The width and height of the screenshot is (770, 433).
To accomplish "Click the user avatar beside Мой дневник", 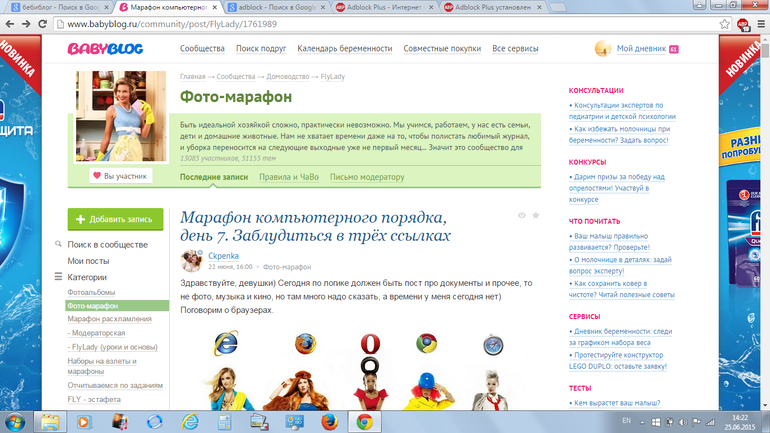I will (x=603, y=49).
